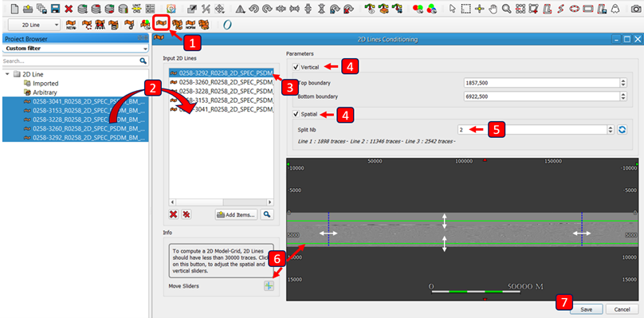The width and height of the screenshot is (644, 318).
Task: Select the hand pan tool
Action: [x=493, y=8]
